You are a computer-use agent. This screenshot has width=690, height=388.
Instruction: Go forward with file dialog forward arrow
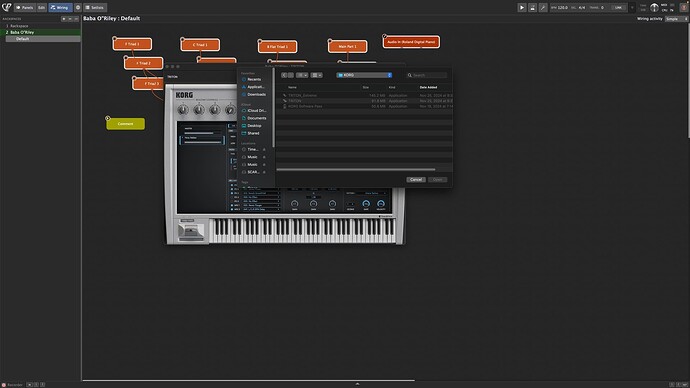click(x=290, y=75)
